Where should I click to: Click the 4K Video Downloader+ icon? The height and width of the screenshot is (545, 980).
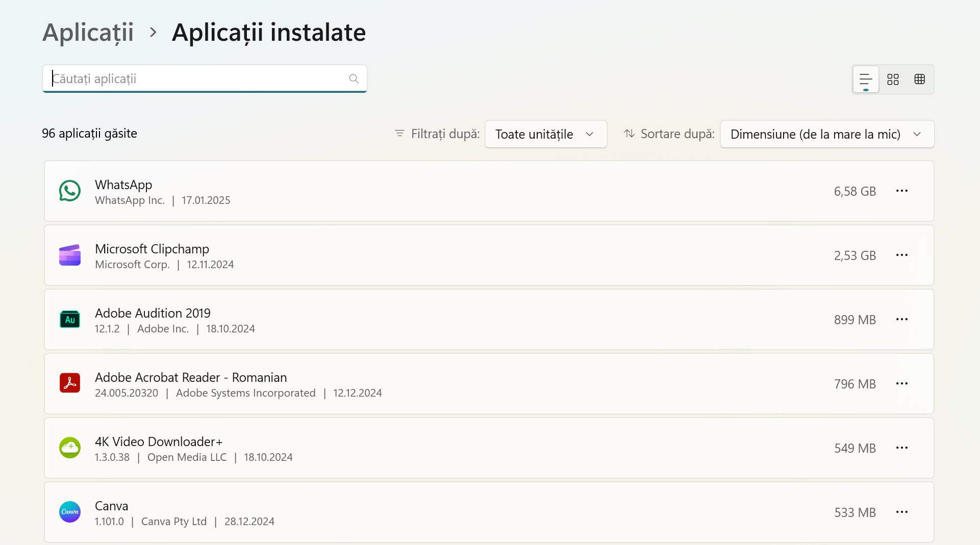[70, 448]
